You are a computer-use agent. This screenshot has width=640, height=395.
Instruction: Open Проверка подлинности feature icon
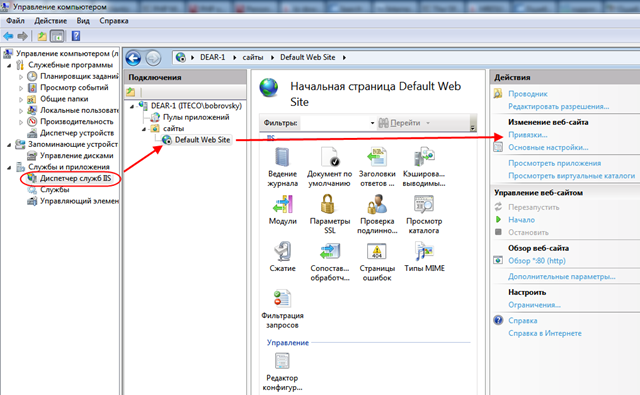tap(377, 204)
